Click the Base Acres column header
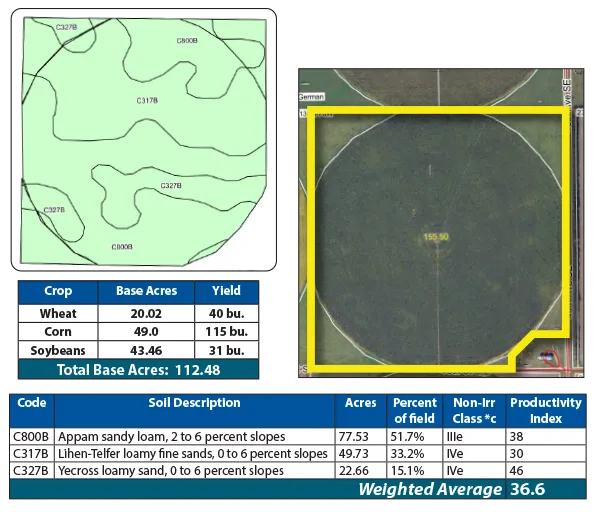 click(x=146, y=291)
